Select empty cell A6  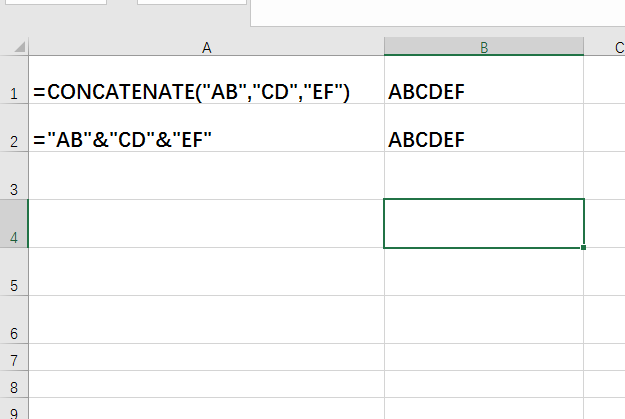[207, 320]
